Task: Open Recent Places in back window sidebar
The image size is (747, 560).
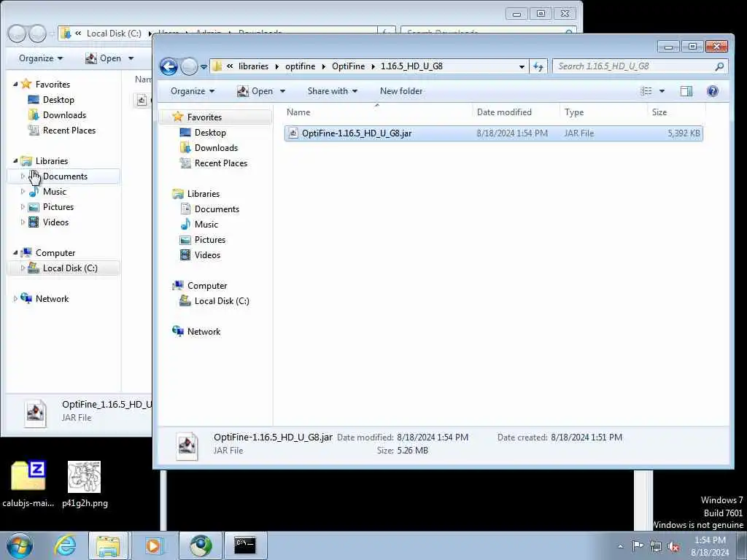Action: 69,130
